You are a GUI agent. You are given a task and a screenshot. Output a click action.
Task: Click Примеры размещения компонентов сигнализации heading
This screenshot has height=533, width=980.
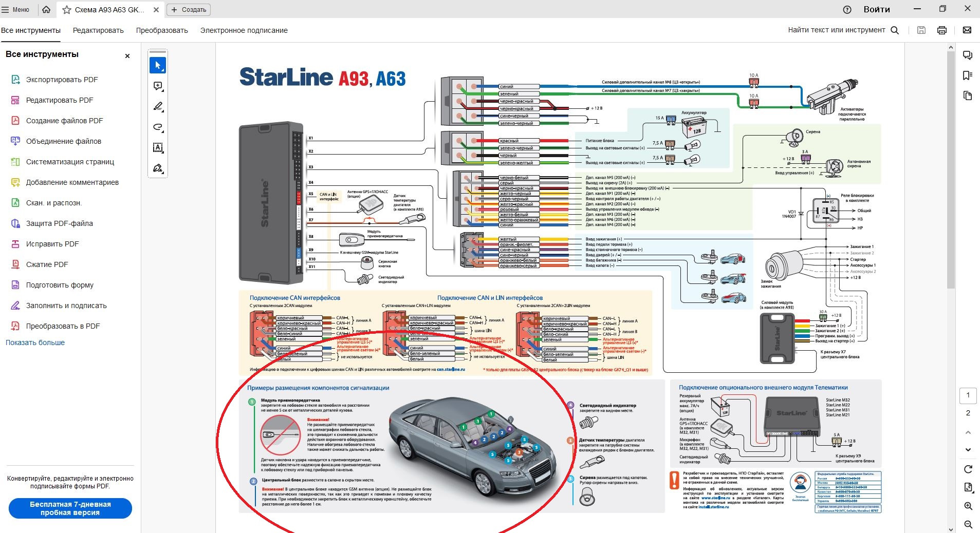pyautogui.click(x=318, y=388)
